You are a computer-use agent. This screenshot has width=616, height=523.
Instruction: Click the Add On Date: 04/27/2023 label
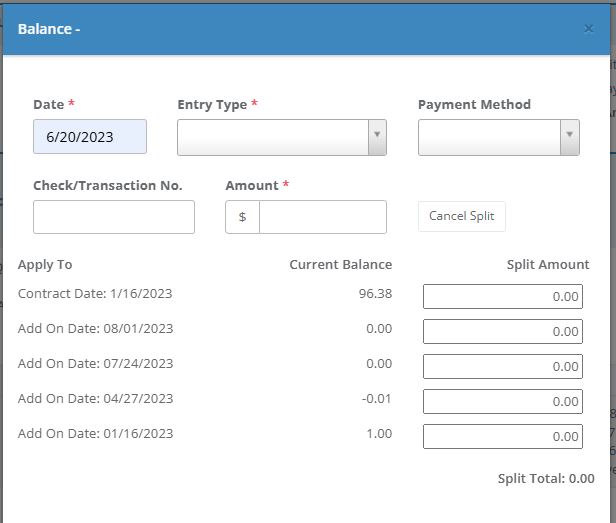tap(95, 398)
